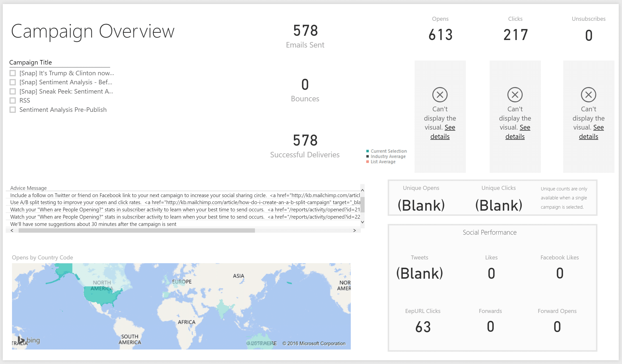Click the error X icon under Unsubscribes
Viewport: 622px width, 364px height.
coord(588,95)
